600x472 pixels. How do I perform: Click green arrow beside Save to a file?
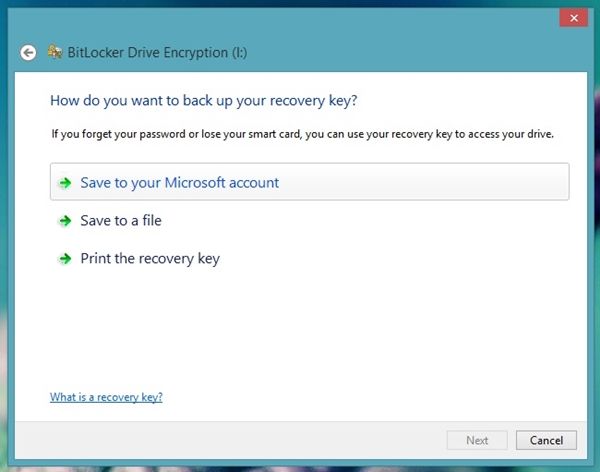pyautogui.click(x=65, y=221)
